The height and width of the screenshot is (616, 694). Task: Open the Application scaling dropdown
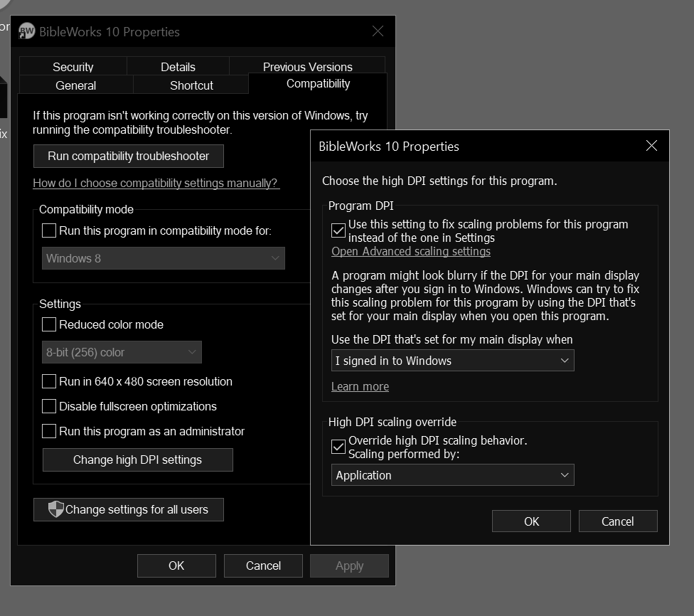coord(452,474)
